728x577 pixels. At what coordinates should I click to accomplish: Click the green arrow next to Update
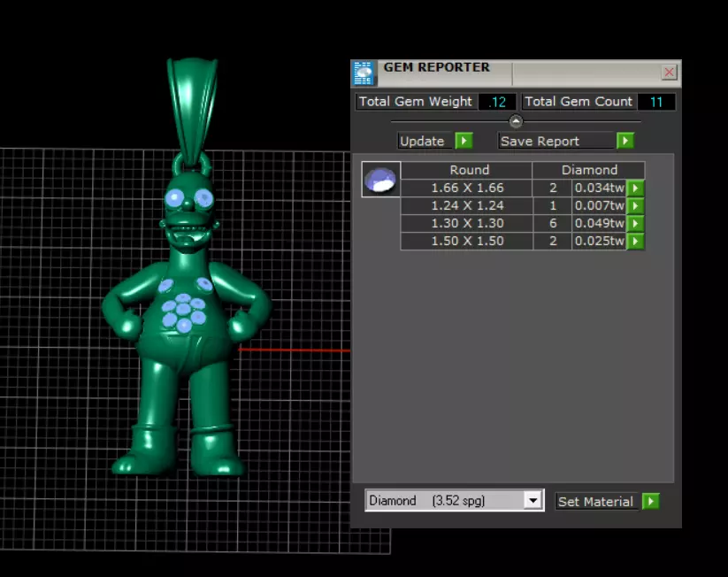click(464, 141)
